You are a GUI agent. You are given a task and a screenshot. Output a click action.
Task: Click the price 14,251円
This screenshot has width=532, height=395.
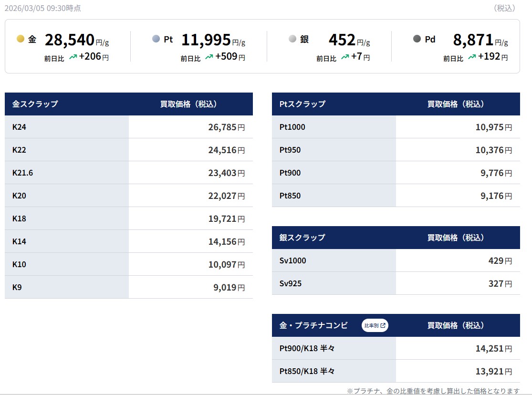(494, 349)
